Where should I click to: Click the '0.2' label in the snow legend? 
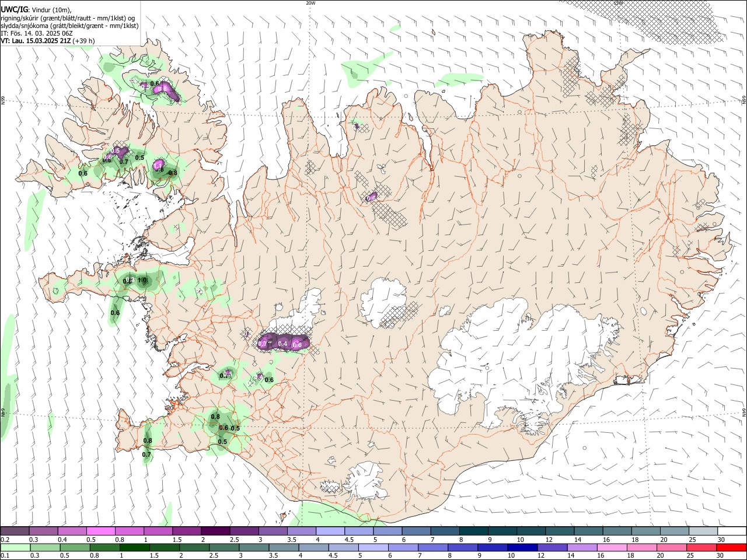[5, 540]
